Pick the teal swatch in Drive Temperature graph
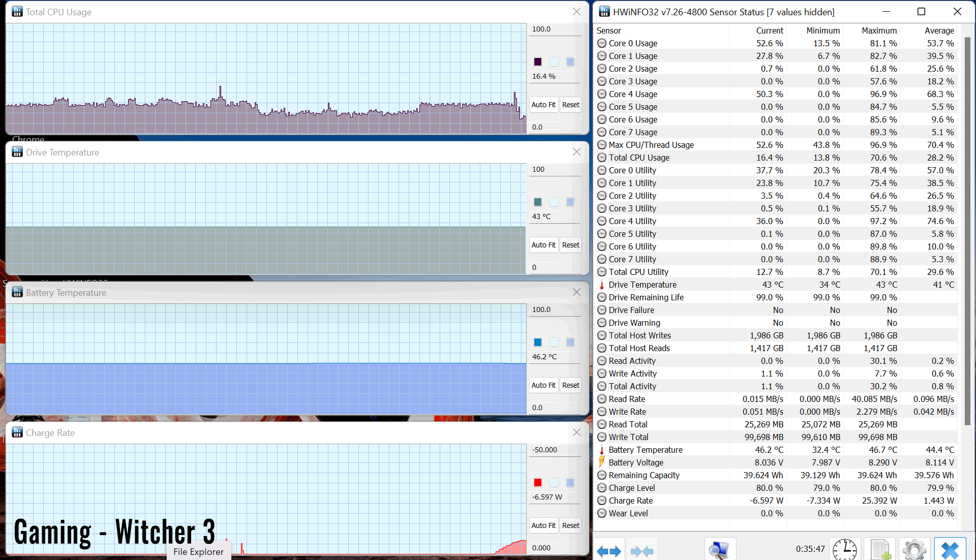The height and width of the screenshot is (560, 976). click(538, 202)
